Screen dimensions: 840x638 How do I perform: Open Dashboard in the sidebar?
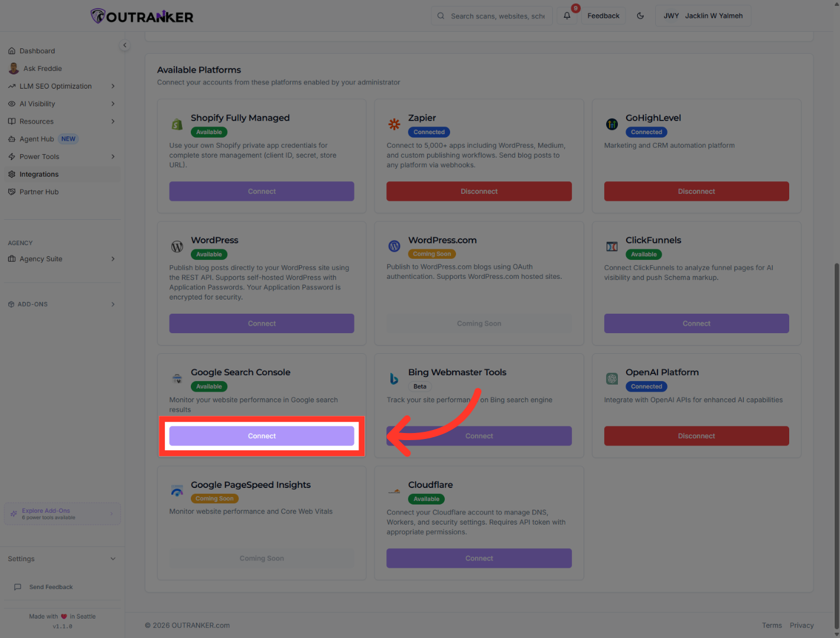[x=61, y=51]
